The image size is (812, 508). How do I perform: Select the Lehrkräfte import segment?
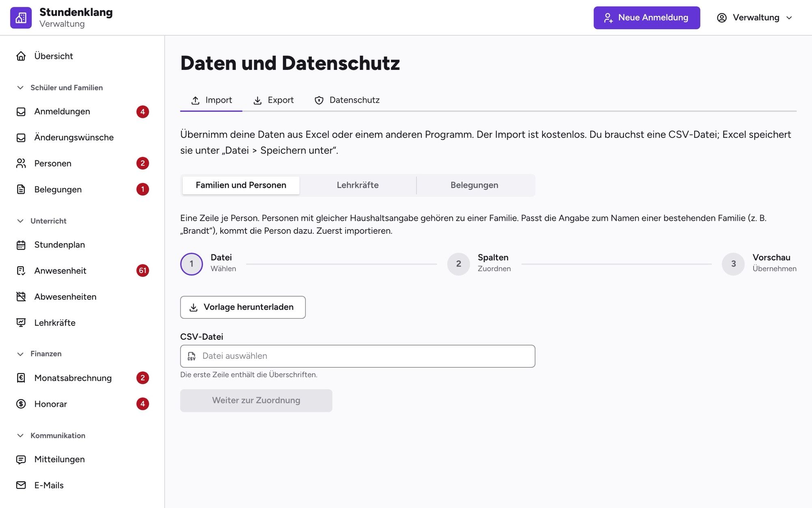(x=358, y=185)
